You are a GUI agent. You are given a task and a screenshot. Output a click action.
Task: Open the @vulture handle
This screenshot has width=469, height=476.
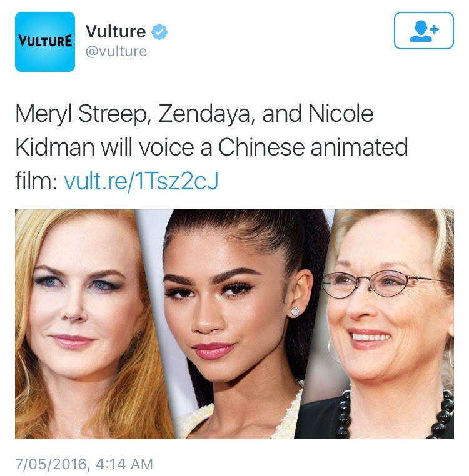coord(116,51)
